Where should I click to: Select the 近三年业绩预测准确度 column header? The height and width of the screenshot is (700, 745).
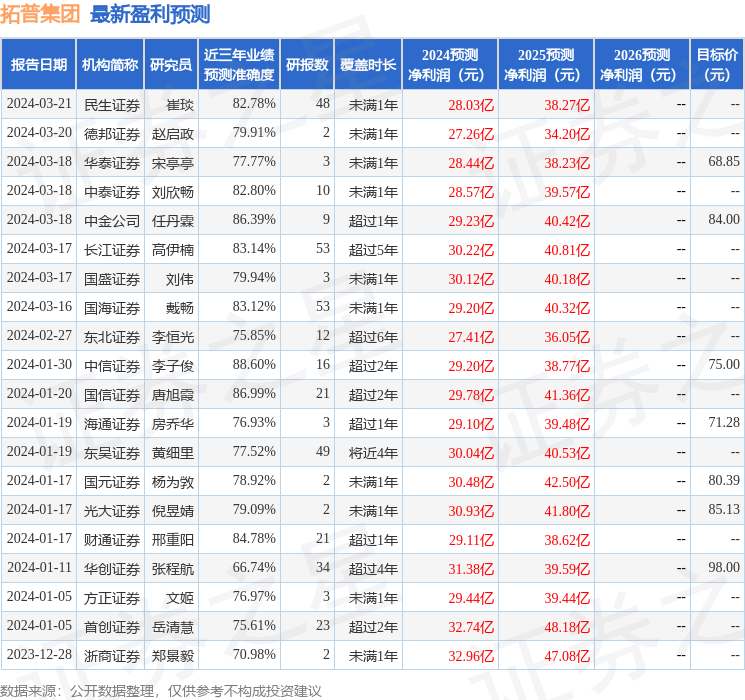[239, 65]
